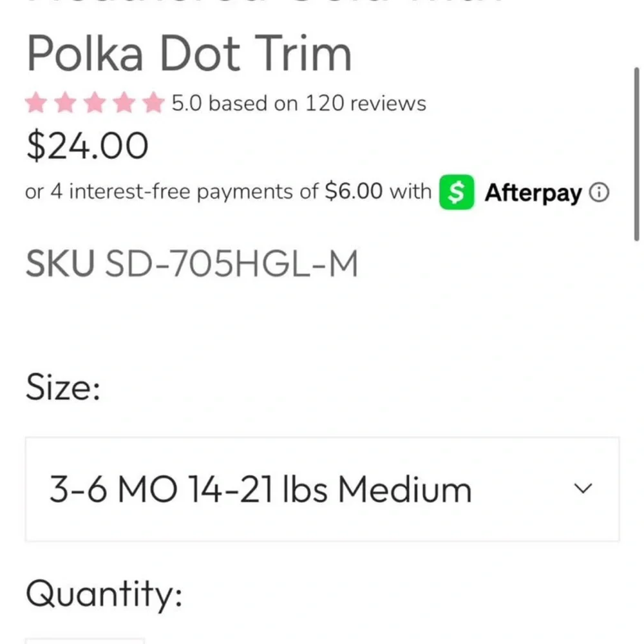The image size is (644, 644).
Task: Open the Afterpay info circle icon
Action: tap(599, 192)
